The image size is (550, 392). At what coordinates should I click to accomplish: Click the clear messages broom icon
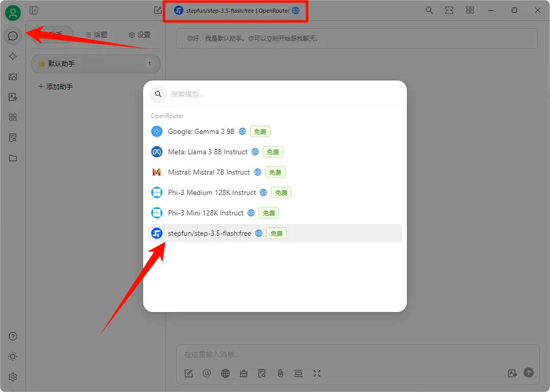[x=244, y=373]
